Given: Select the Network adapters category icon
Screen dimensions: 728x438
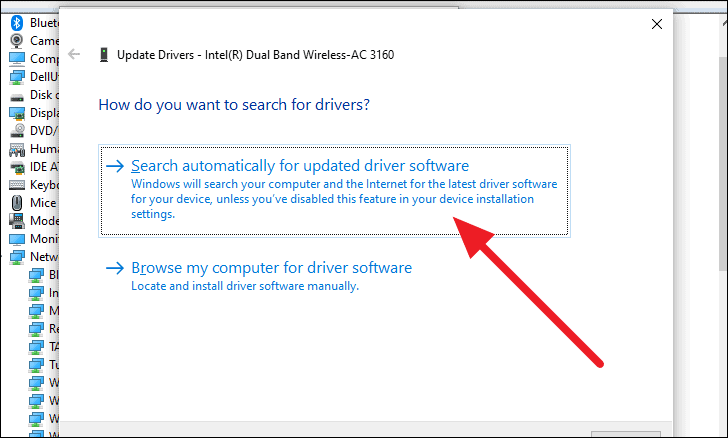Looking at the screenshot, I should tap(17, 257).
